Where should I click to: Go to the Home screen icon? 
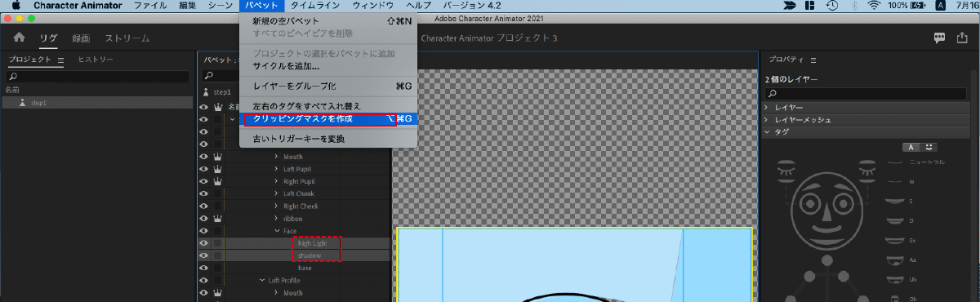[x=20, y=38]
